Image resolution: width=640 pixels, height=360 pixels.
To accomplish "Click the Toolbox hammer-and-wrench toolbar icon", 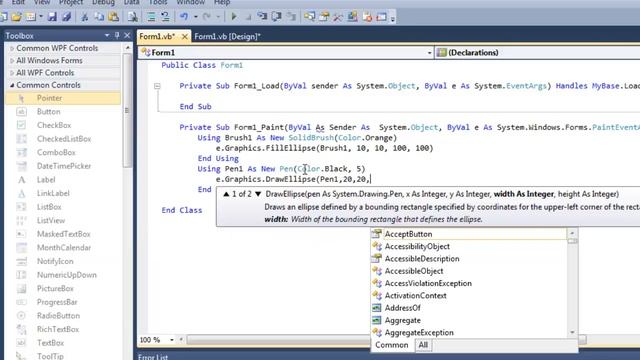I will pyautogui.click(x=338, y=17).
